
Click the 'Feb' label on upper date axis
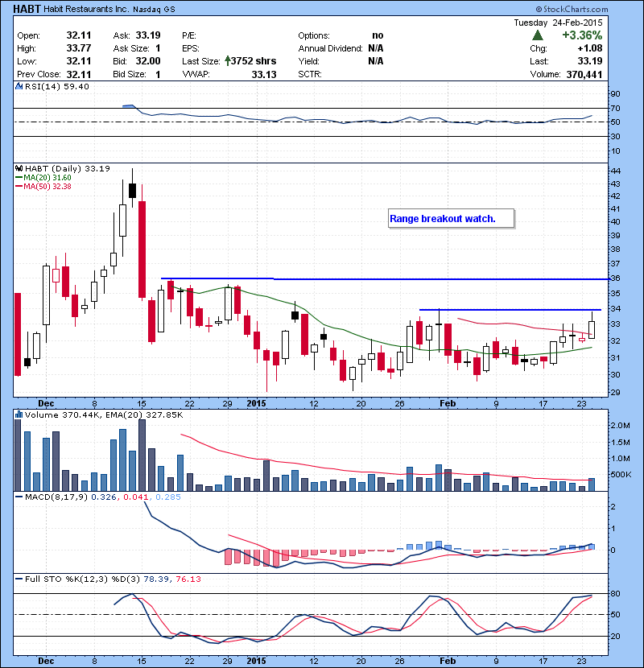pos(448,403)
